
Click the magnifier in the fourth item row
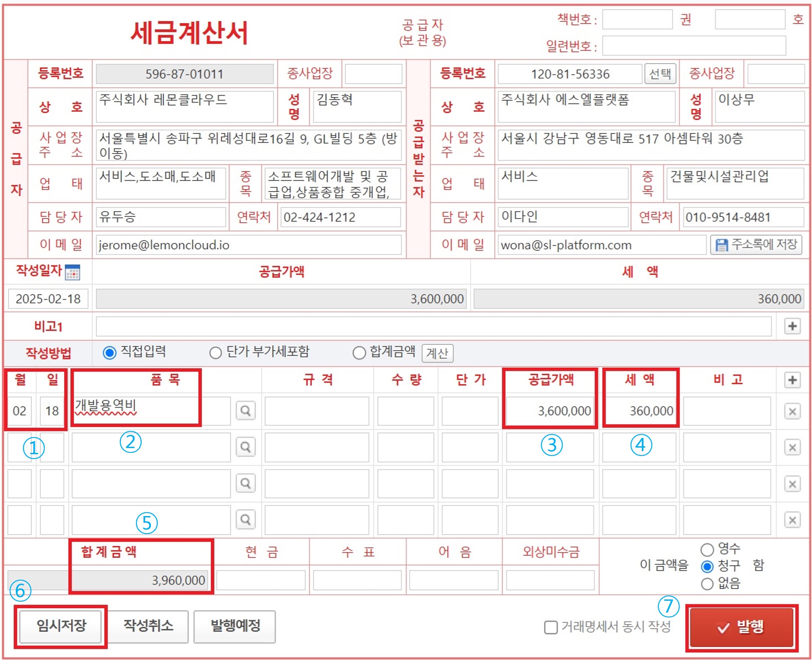246,520
